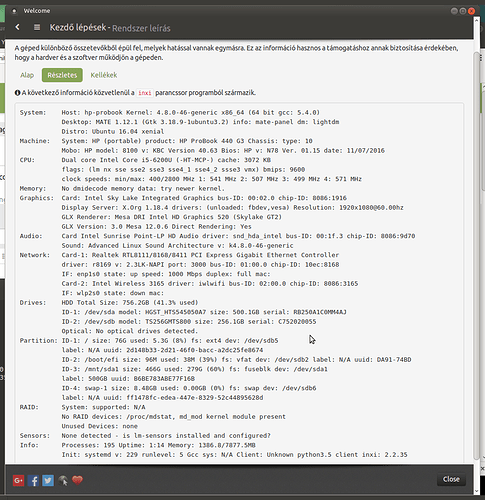Click 'Distro: Ubuntu 16.04 xenial' line

pos(113,131)
